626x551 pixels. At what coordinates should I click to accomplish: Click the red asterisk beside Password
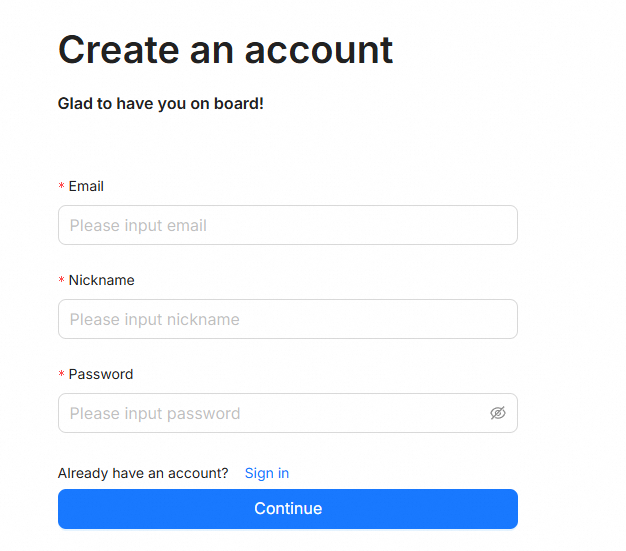click(x=62, y=375)
